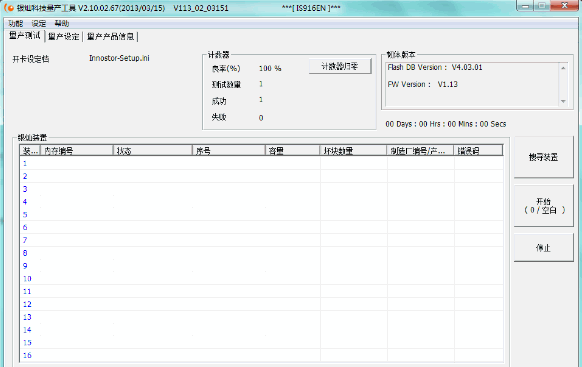Select device row 12 in the list

coord(262,304)
